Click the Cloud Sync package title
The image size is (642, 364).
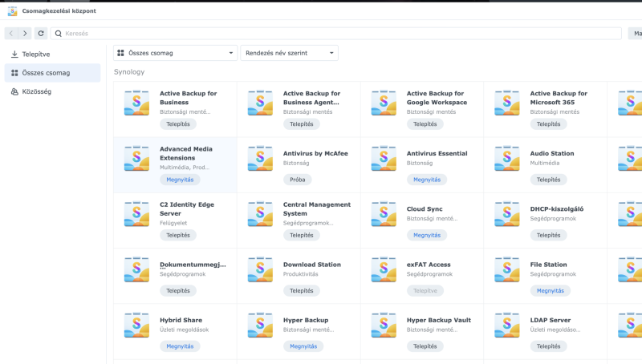click(425, 209)
